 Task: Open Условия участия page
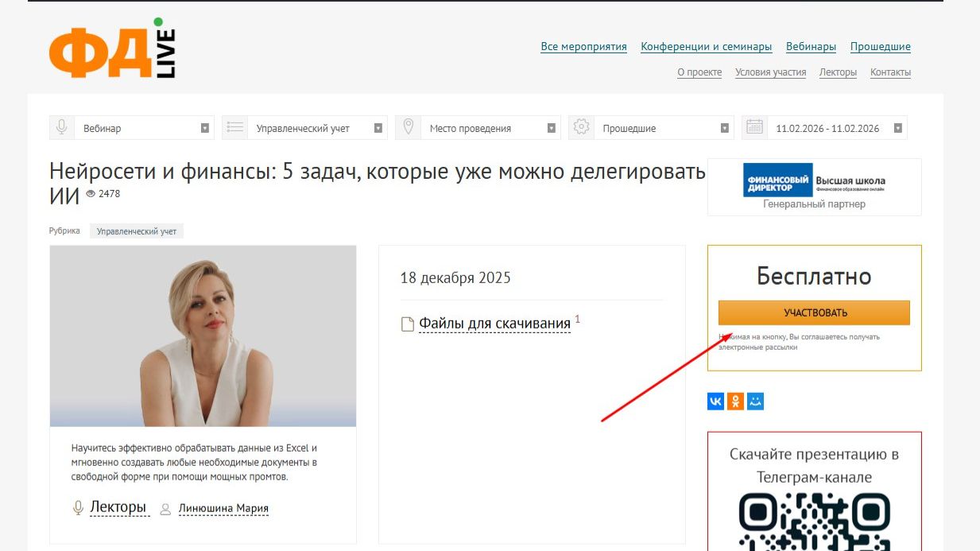click(771, 72)
